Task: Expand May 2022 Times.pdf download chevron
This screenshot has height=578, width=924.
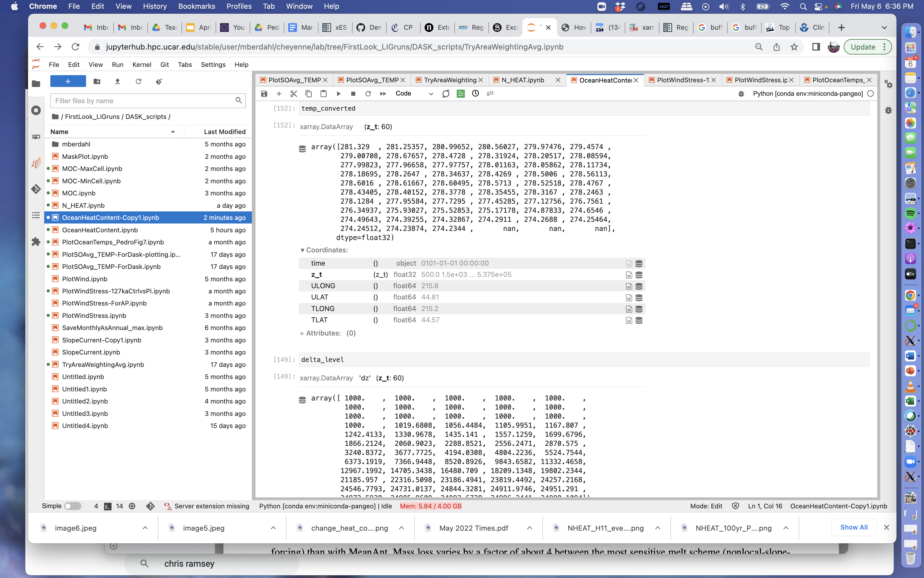Action: point(530,528)
